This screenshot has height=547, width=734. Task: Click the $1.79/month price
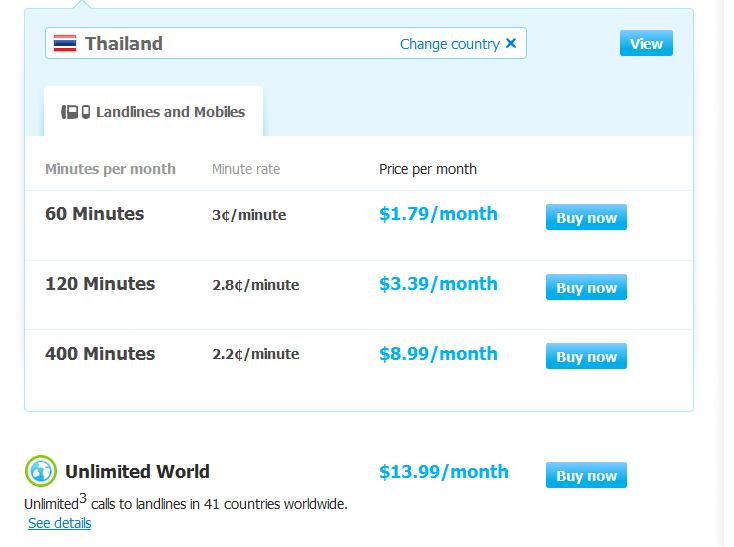pyautogui.click(x=438, y=214)
